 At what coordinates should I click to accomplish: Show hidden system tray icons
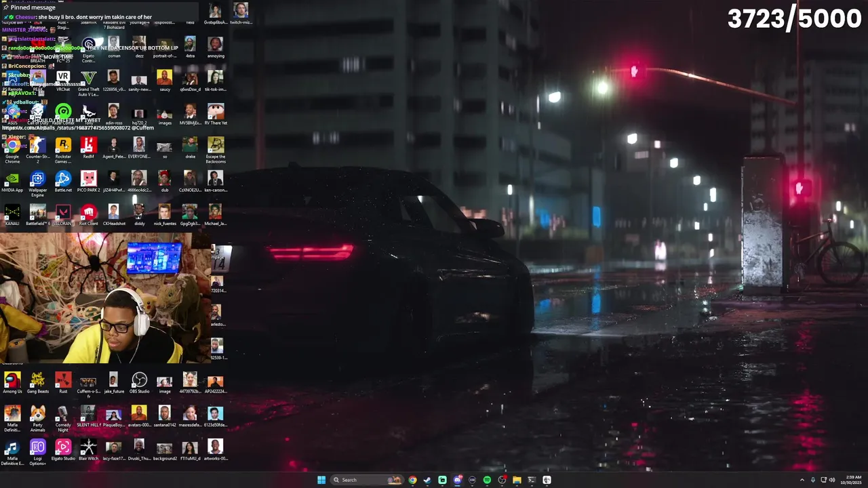click(x=802, y=480)
